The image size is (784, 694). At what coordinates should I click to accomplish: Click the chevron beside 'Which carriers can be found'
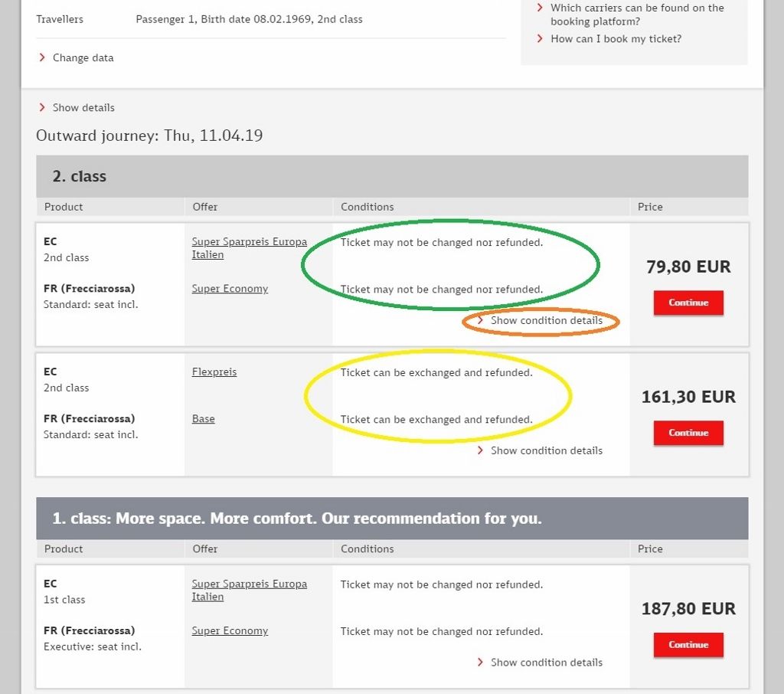pyautogui.click(x=540, y=8)
